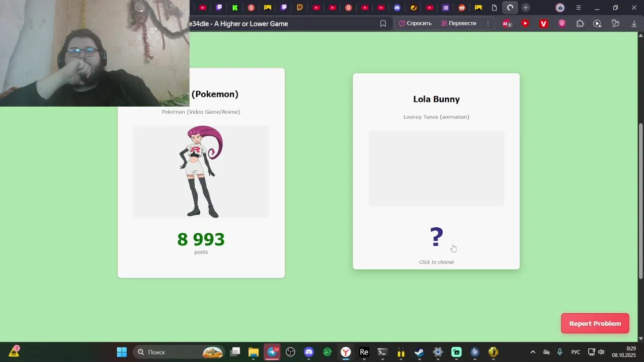Open the yellow padlock app on the taskbar
Screen dimensions: 644x362
click(401, 352)
